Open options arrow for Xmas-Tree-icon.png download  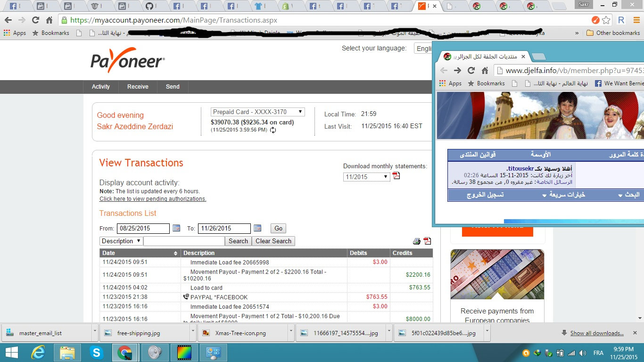[291, 332]
